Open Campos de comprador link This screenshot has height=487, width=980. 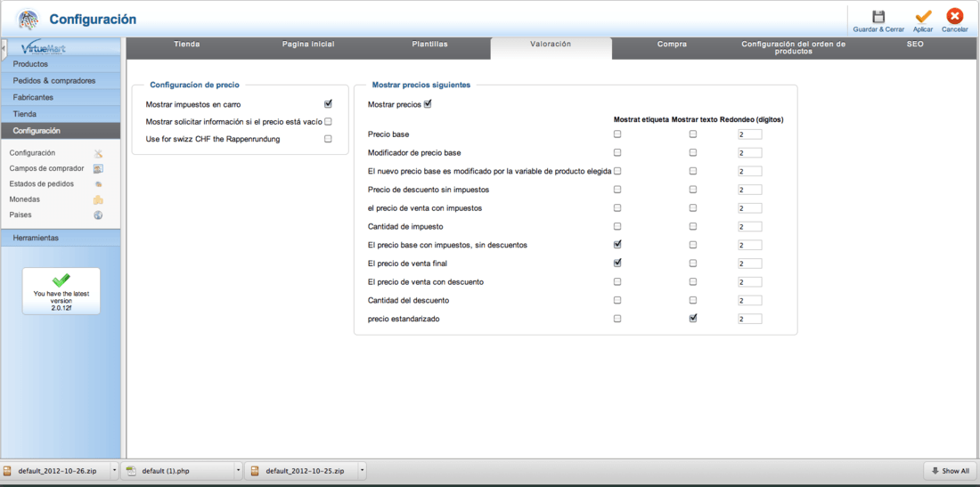pyautogui.click(x=47, y=168)
